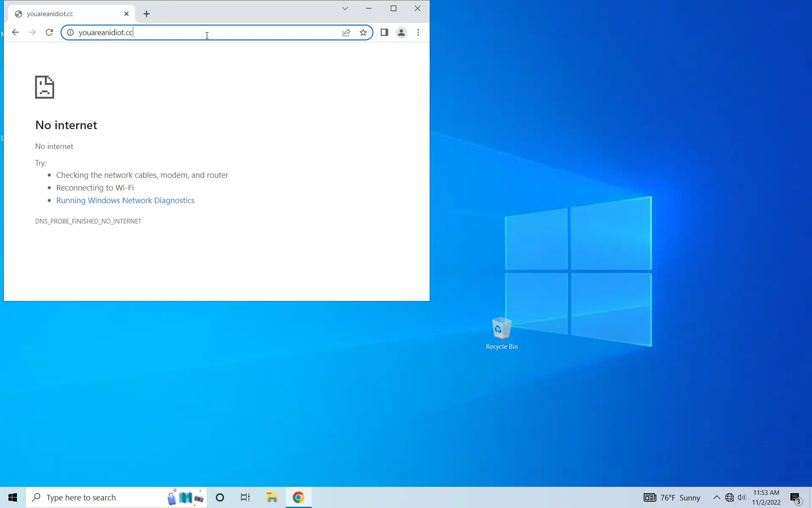Run Windows Network Diagnostics link

pyautogui.click(x=125, y=201)
